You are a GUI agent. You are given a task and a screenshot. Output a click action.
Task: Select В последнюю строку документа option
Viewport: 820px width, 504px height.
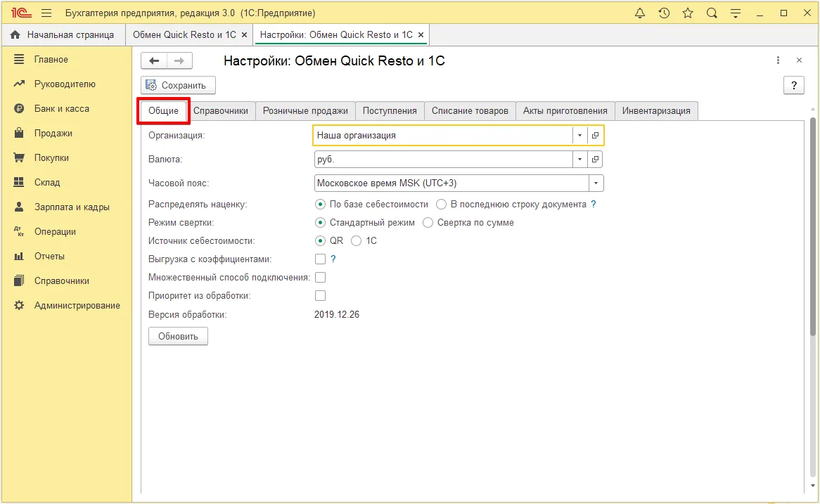pos(441,205)
